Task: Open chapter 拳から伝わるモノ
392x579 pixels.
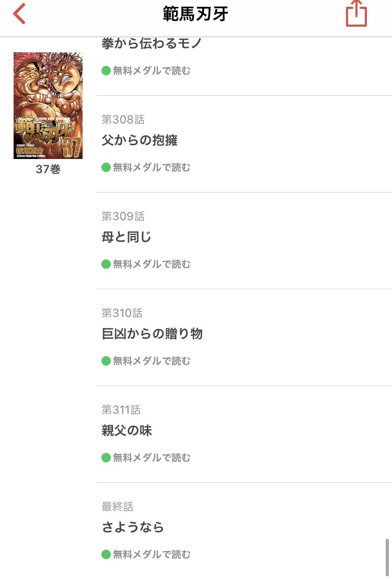Action: pos(152,44)
